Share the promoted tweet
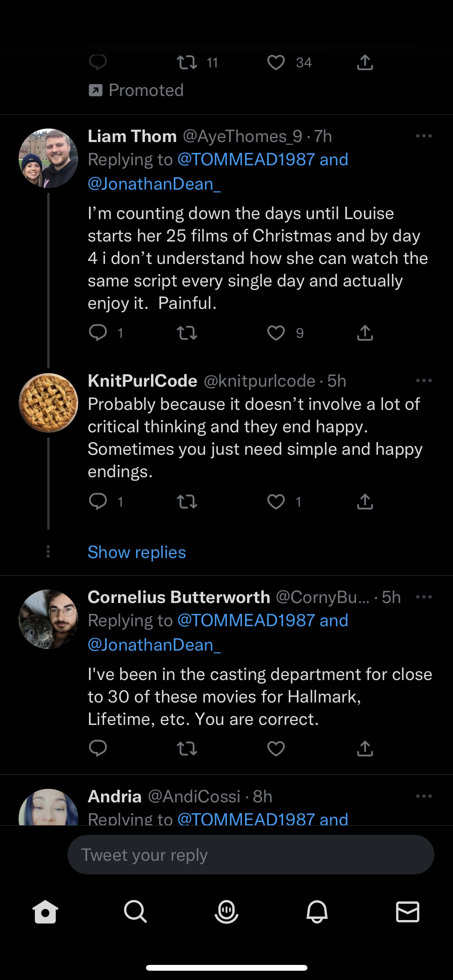453x980 pixels. [365, 62]
